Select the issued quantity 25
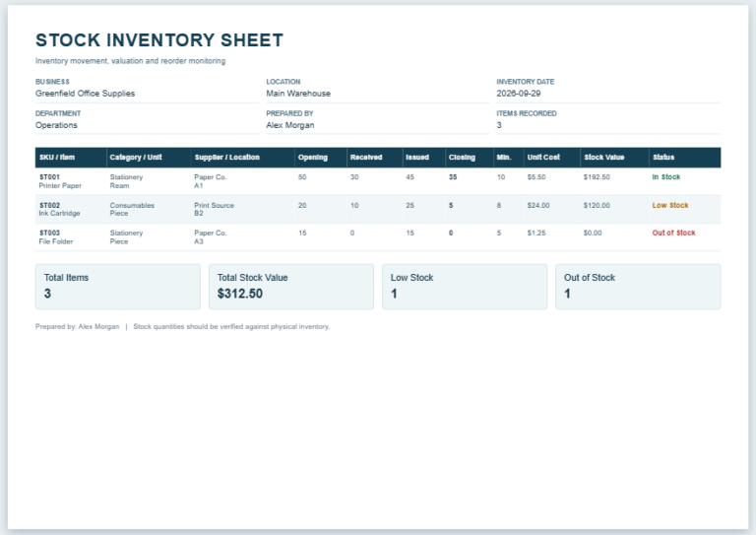The image size is (756, 535). [x=409, y=205]
